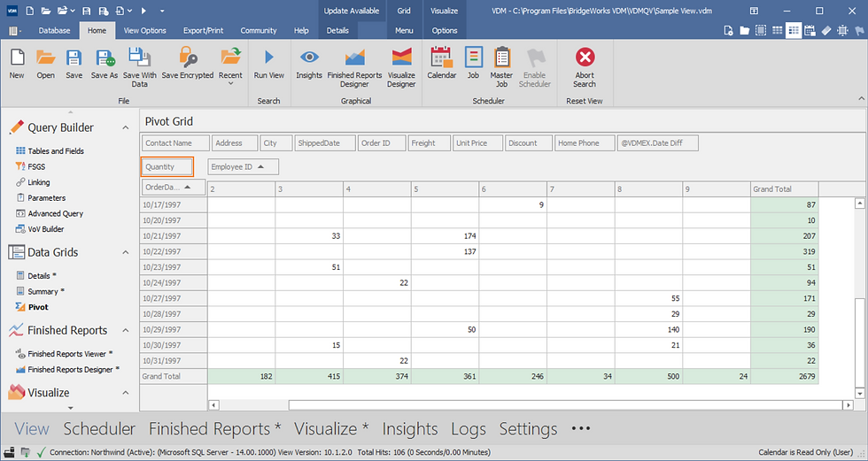Collapse the Visualize section in sidebar
Image resolution: width=868 pixels, height=461 pixels.
(126, 393)
